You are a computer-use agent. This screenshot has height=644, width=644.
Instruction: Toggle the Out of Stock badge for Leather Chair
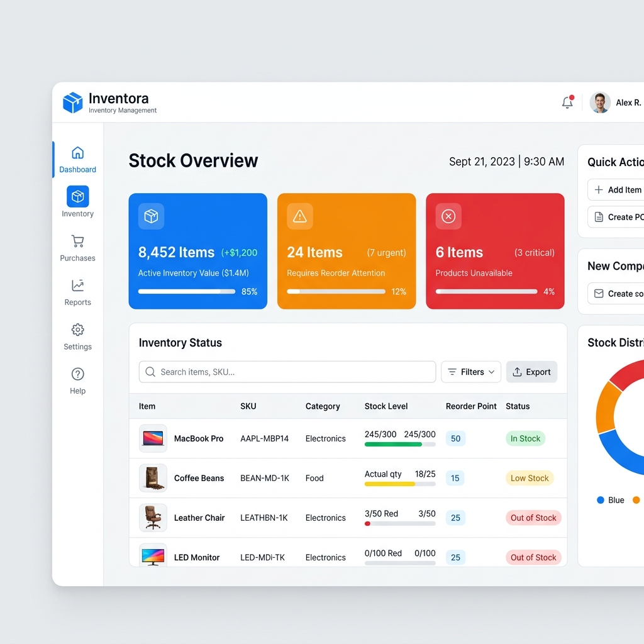[533, 518]
